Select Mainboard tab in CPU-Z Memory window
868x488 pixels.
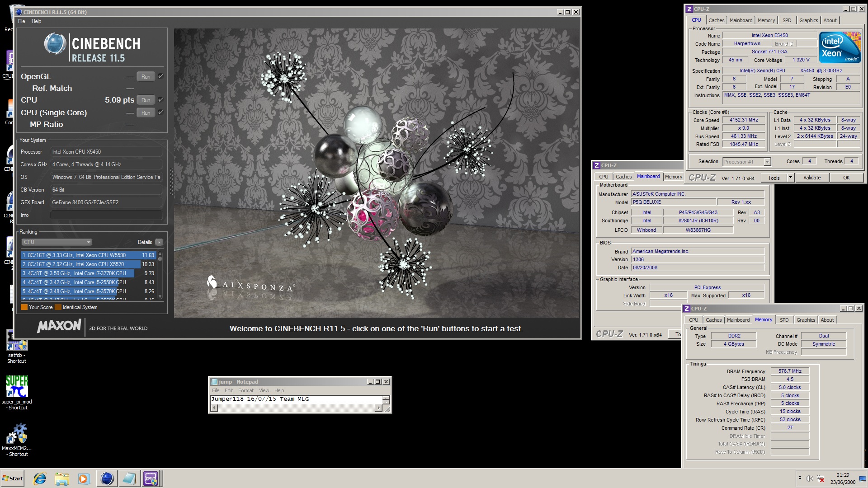pyautogui.click(x=738, y=320)
